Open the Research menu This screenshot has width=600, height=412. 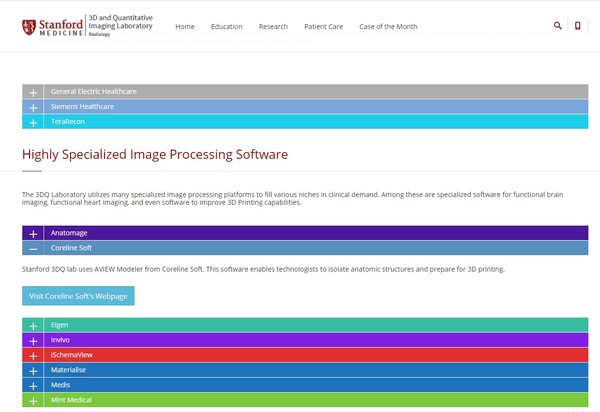click(273, 27)
